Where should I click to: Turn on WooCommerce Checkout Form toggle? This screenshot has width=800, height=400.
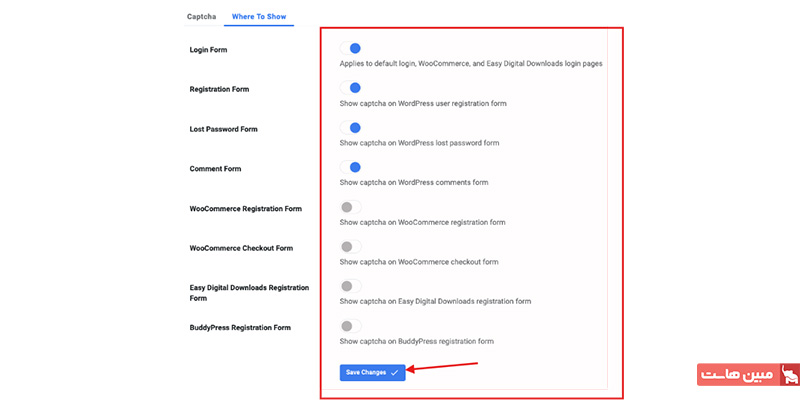(351, 246)
